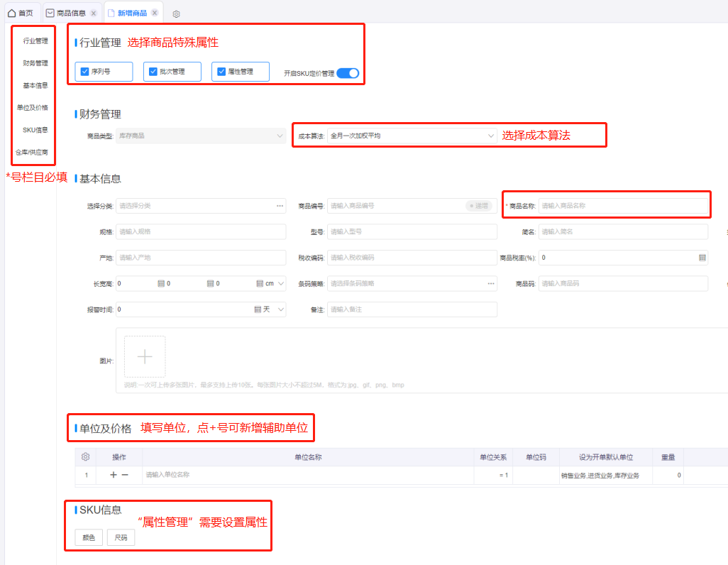Click the 型号 input field
This screenshot has width=728, height=565.
tap(412, 232)
